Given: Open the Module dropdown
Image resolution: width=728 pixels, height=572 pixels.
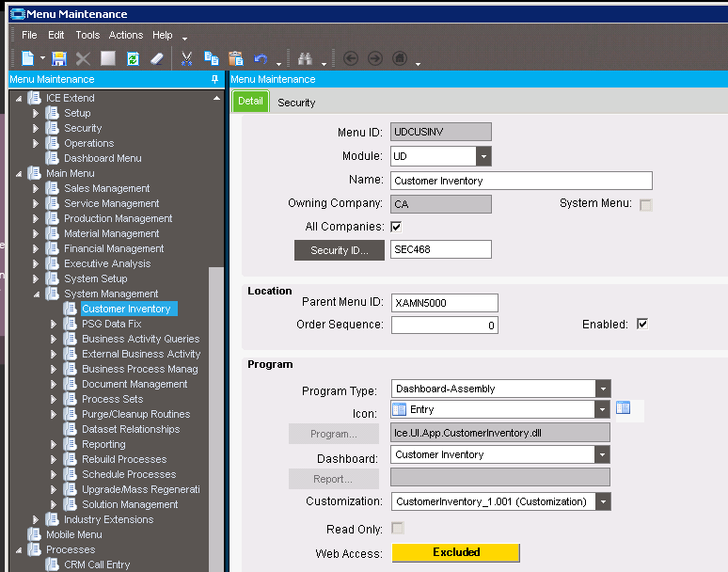Looking at the screenshot, I should click(x=483, y=156).
